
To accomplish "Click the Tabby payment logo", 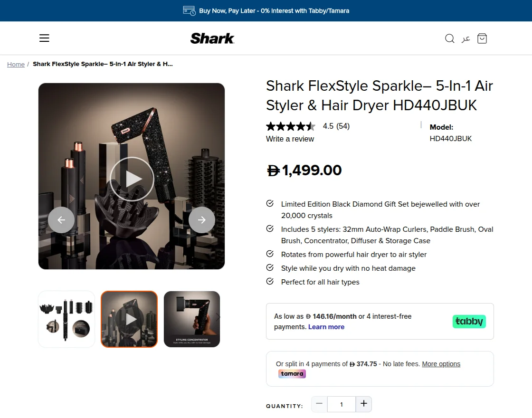I will click(469, 321).
